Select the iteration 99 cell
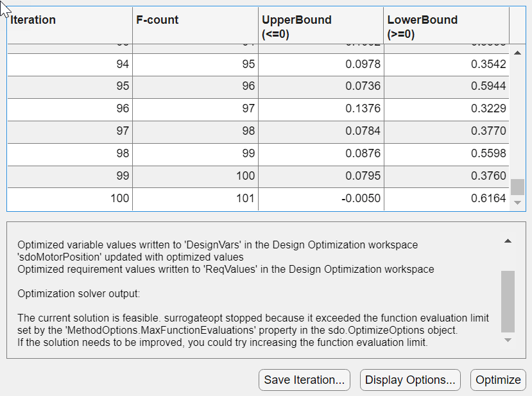 pyautogui.click(x=70, y=176)
